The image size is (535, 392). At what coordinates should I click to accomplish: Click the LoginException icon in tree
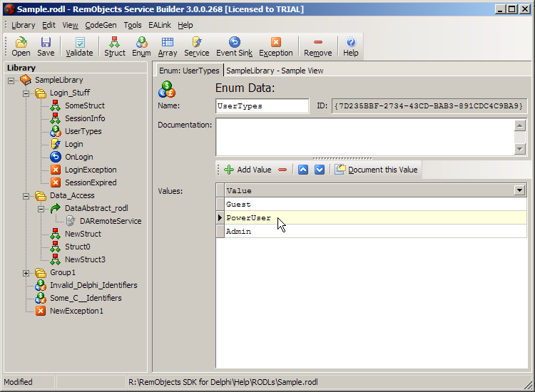click(x=56, y=170)
